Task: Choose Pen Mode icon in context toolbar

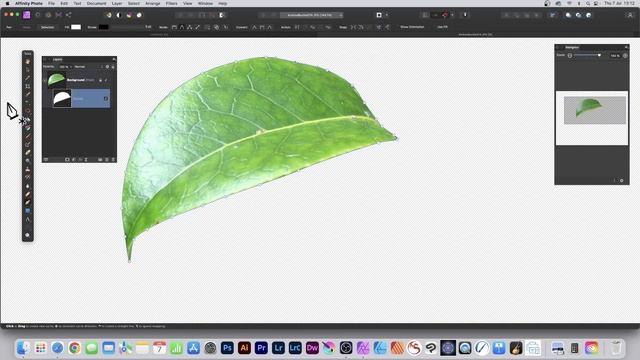Action: 174,27
